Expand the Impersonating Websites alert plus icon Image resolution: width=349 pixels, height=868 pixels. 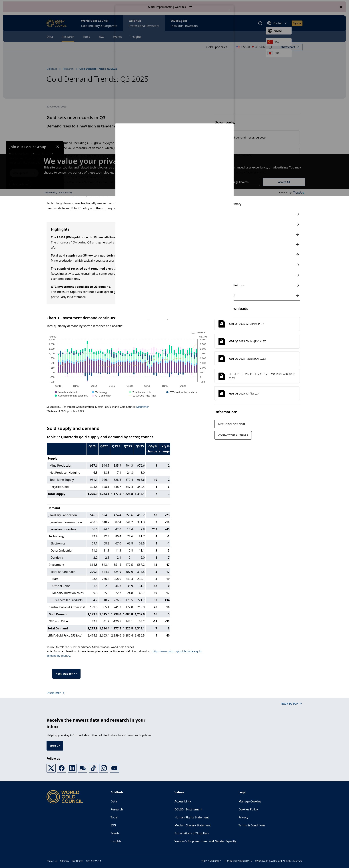pos(191,7)
